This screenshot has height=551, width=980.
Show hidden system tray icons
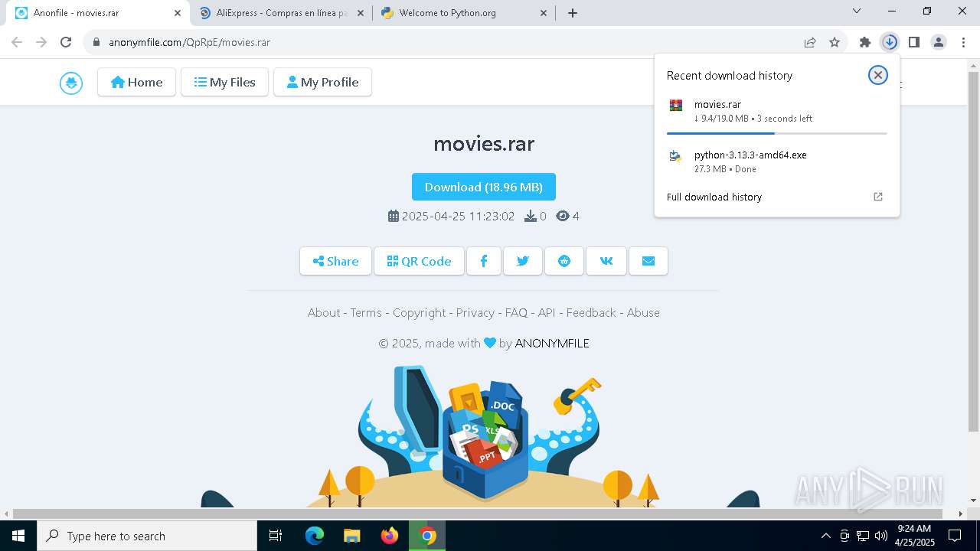pyautogui.click(x=825, y=536)
